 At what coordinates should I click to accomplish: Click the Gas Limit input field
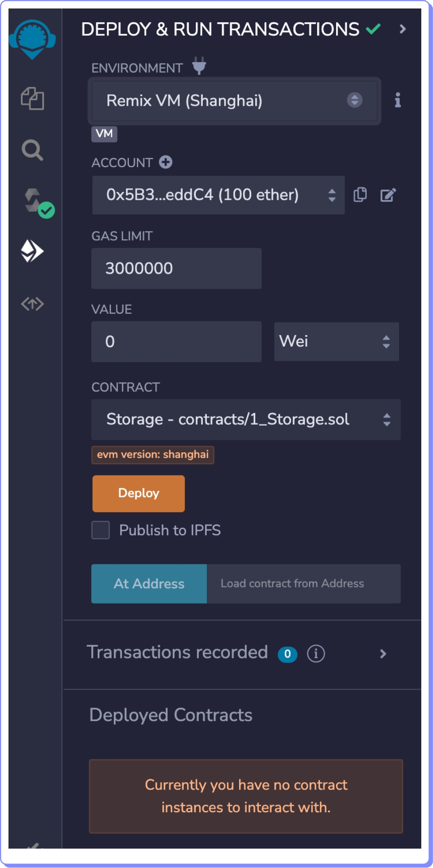(176, 268)
